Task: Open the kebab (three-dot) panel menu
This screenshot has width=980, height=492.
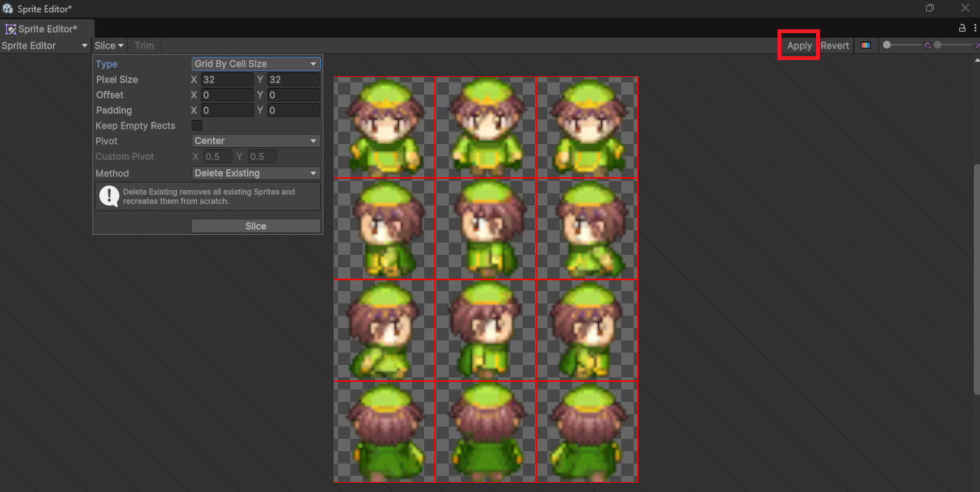Action: 975,27
